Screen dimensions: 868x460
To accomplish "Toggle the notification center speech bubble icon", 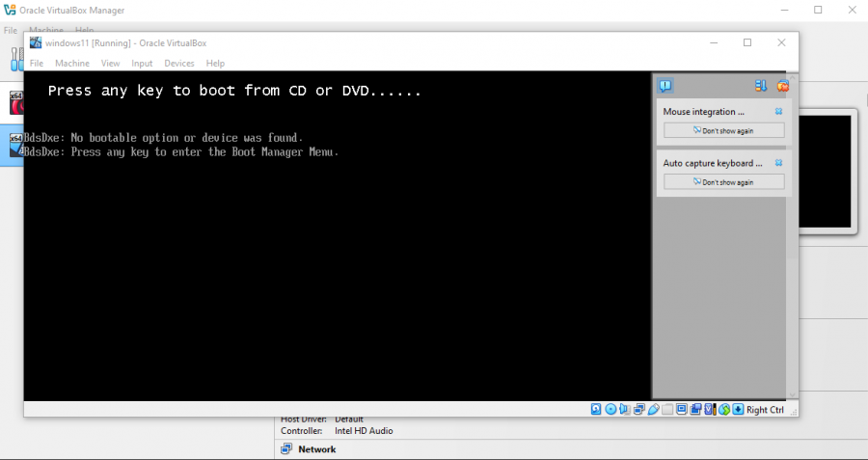I will coord(665,86).
